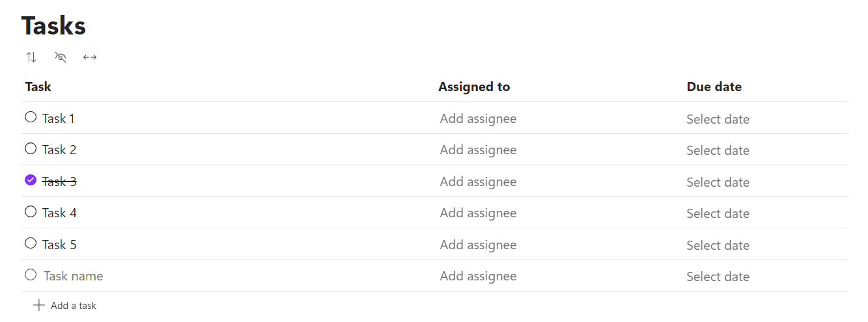
Task: Mark Task 4 as complete
Action: pos(31,211)
